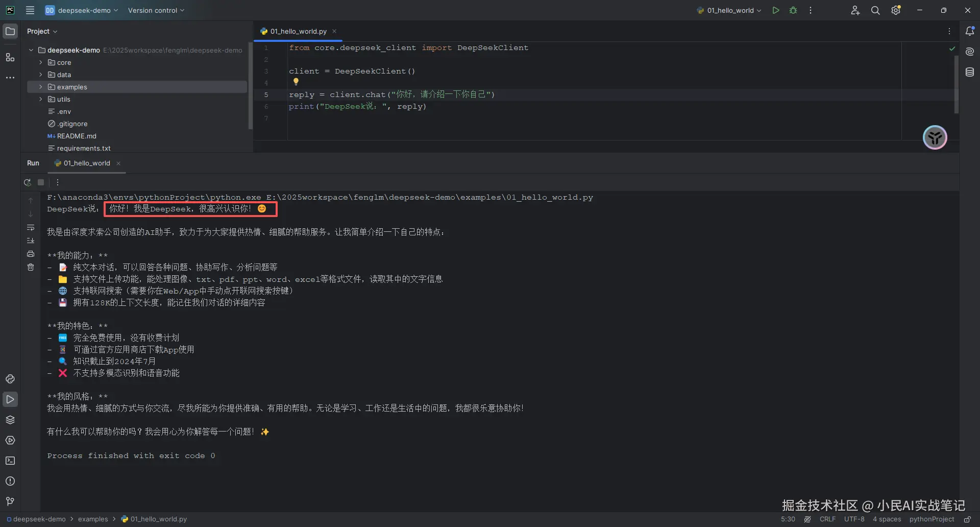The width and height of the screenshot is (980, 527).
Task: Close the 01_hello_world.py editor tab
Action: click(334, 31)
